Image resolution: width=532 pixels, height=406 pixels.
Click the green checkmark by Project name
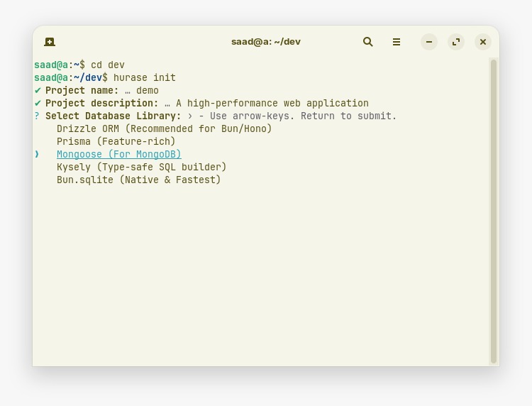click(38, 90)
